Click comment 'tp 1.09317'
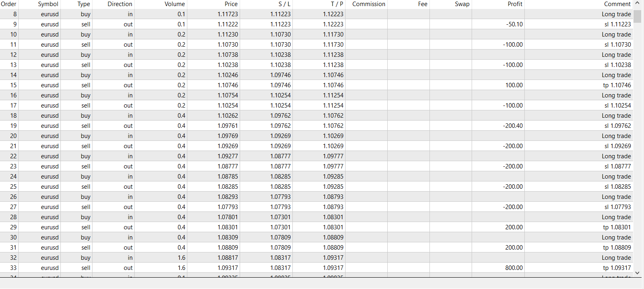 617,268
